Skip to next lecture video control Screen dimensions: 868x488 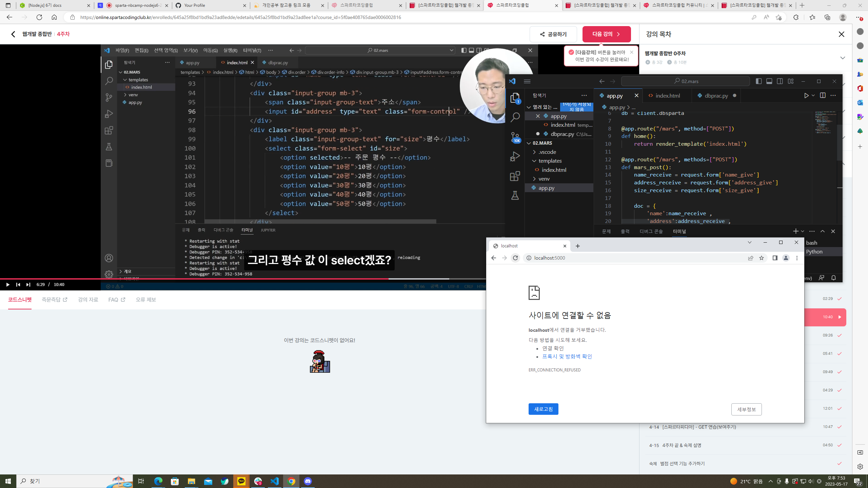pos(28,285)
